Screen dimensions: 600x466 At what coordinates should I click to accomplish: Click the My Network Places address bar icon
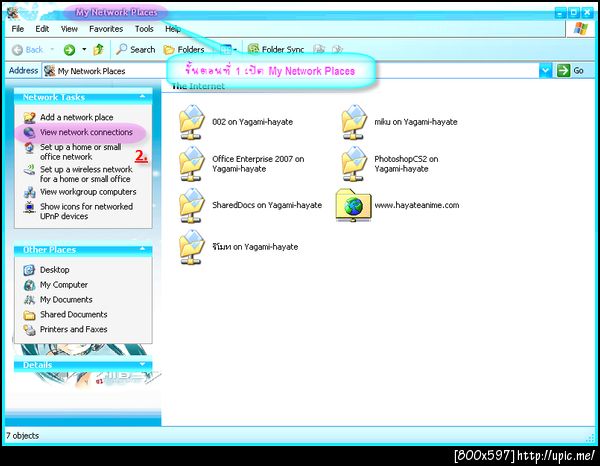(50, 71)
